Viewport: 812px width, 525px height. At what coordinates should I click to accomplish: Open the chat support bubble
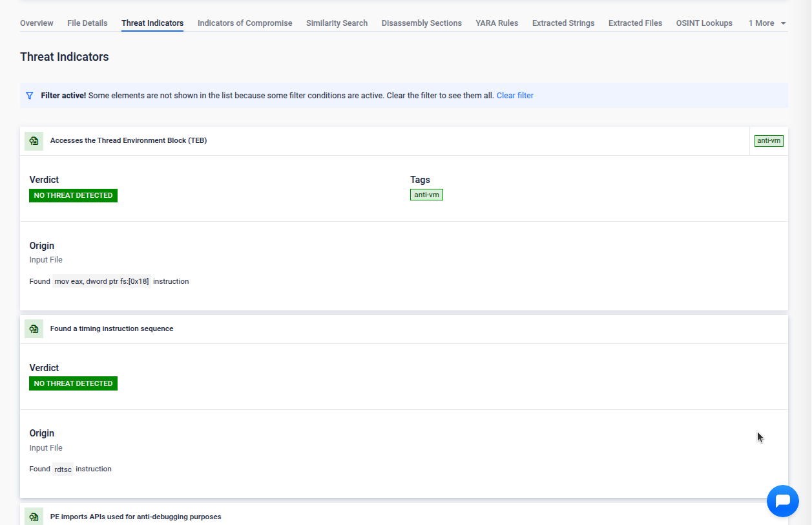(783, 501)
